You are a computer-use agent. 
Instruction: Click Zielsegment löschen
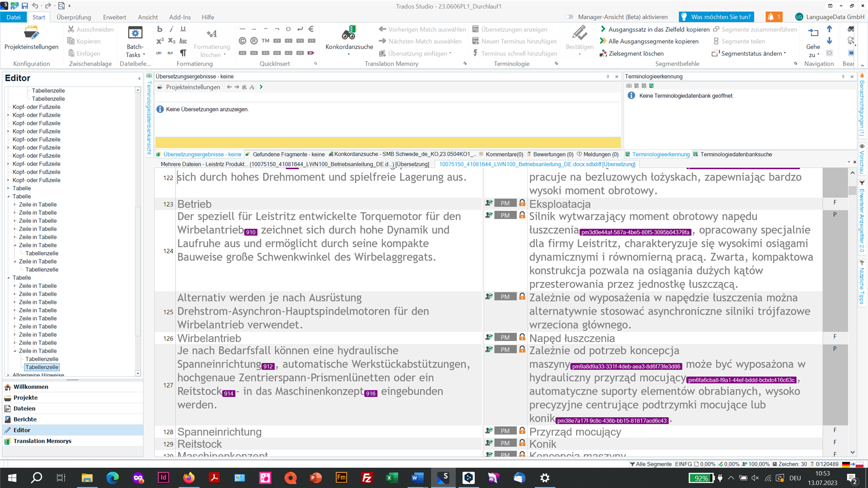click(x=631, y=54)
